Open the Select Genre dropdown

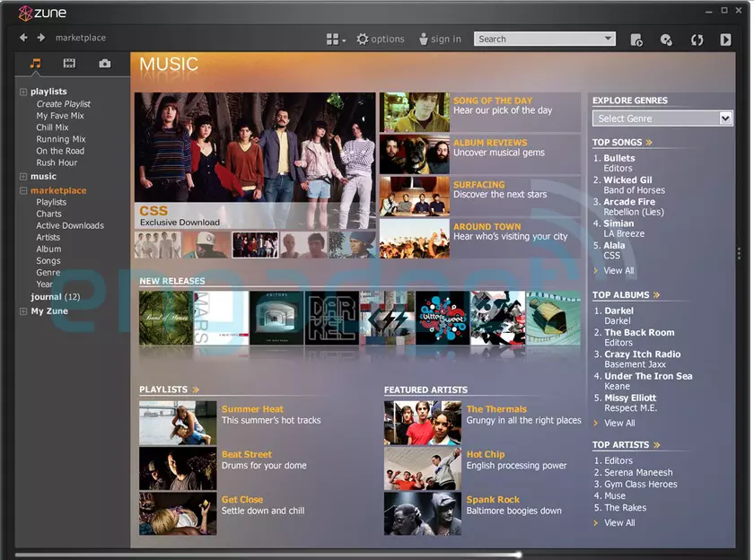[x=662, y=118]
